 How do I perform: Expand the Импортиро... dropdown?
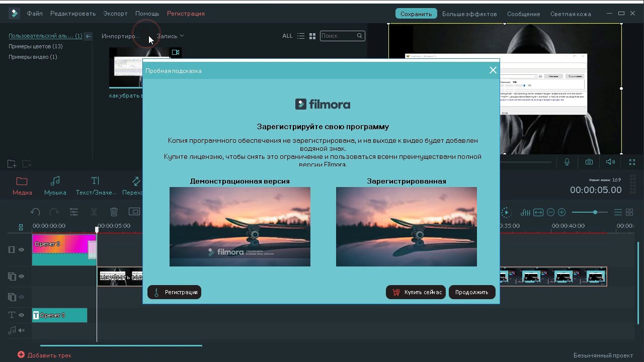[121, 36]
